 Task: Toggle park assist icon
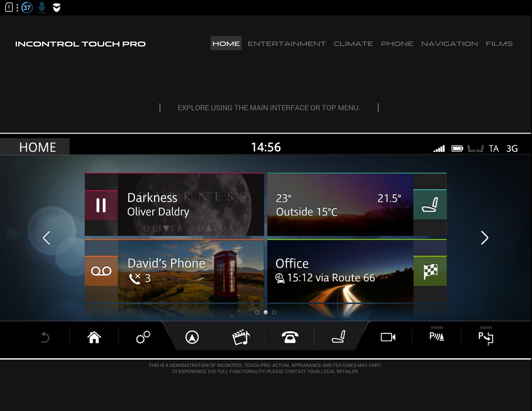point(486,338)
